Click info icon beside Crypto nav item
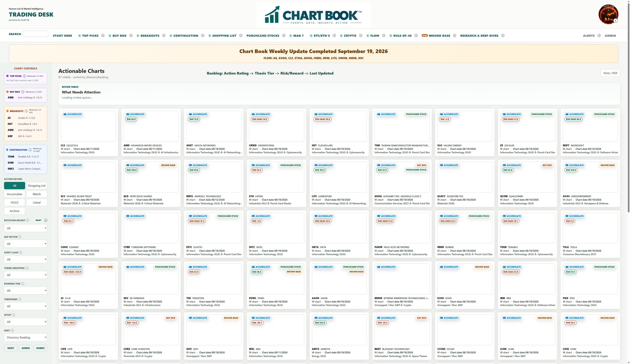The height and width of the screenshot is (364, 630). coord(361,35)
